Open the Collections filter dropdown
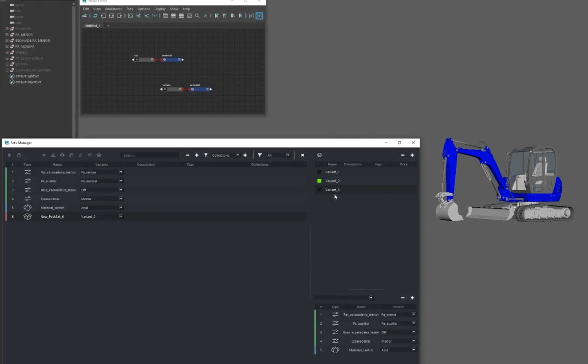This screenshot has height=364, width=588. click(x=238, y=155)
